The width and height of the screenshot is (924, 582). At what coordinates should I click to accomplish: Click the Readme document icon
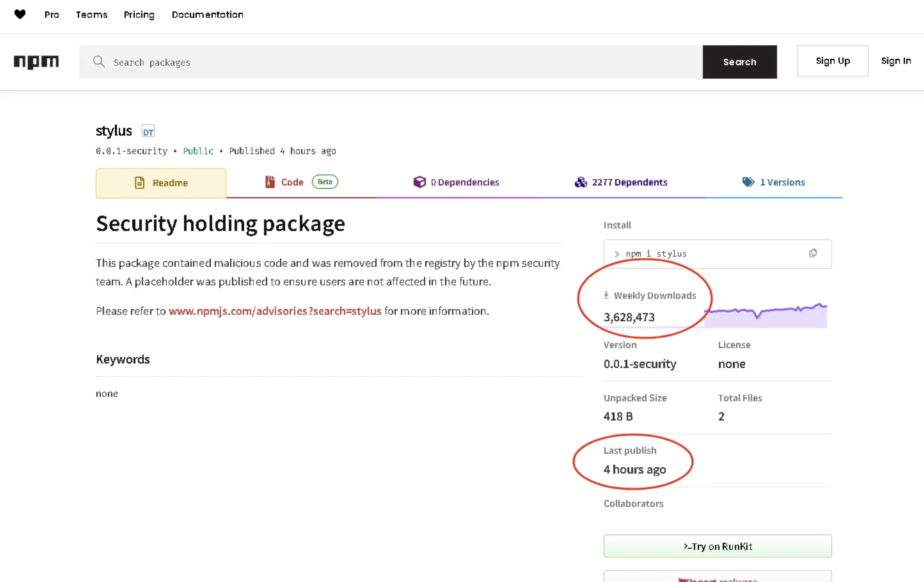click(x=139, y=183)
